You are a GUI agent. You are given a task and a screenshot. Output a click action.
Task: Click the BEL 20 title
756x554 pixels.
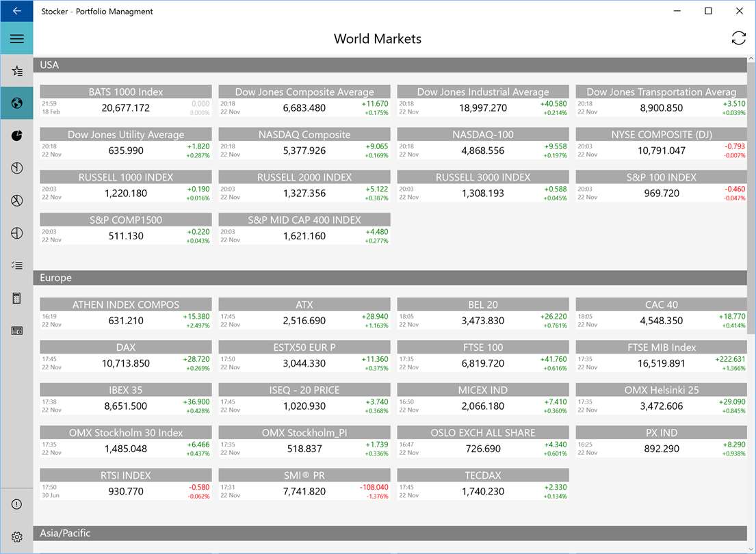[x=482, y=305]
